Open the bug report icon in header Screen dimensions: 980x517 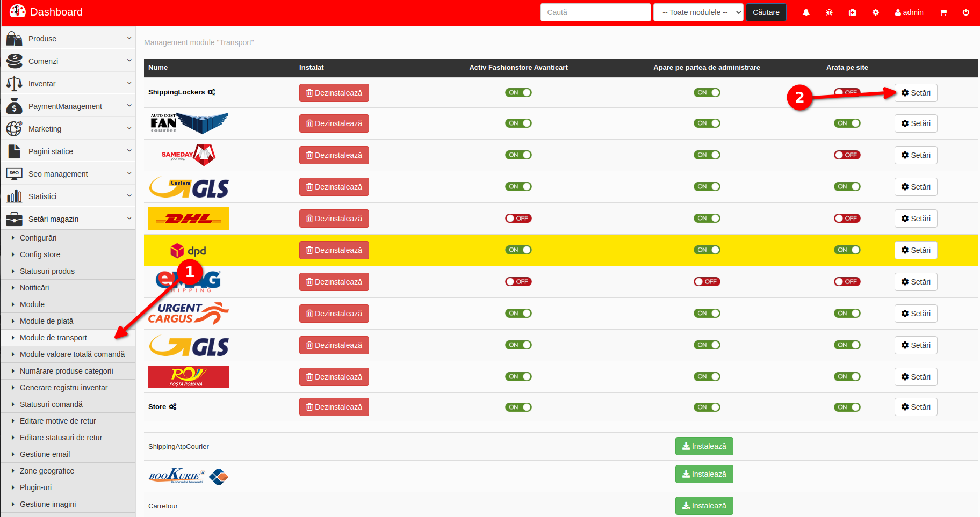[x=829, y=12]
